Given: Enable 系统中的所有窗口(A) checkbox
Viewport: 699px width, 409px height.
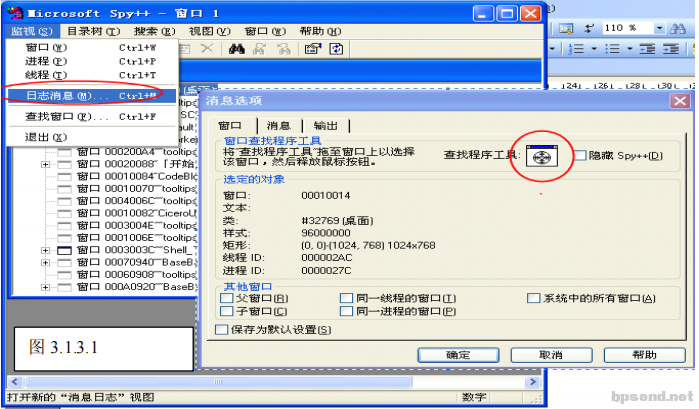Looking at the screenshot, I should [x=534, y=298].
